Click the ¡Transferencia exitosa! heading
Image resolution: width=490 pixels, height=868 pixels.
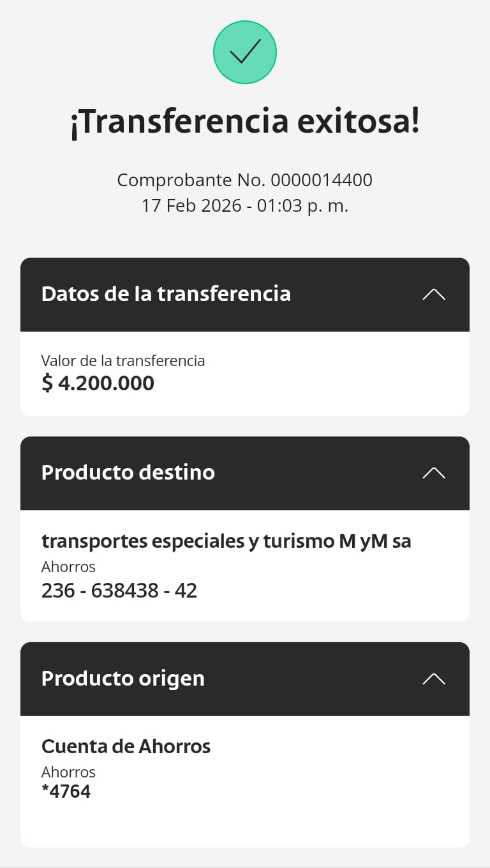click(x=245, y=121)
